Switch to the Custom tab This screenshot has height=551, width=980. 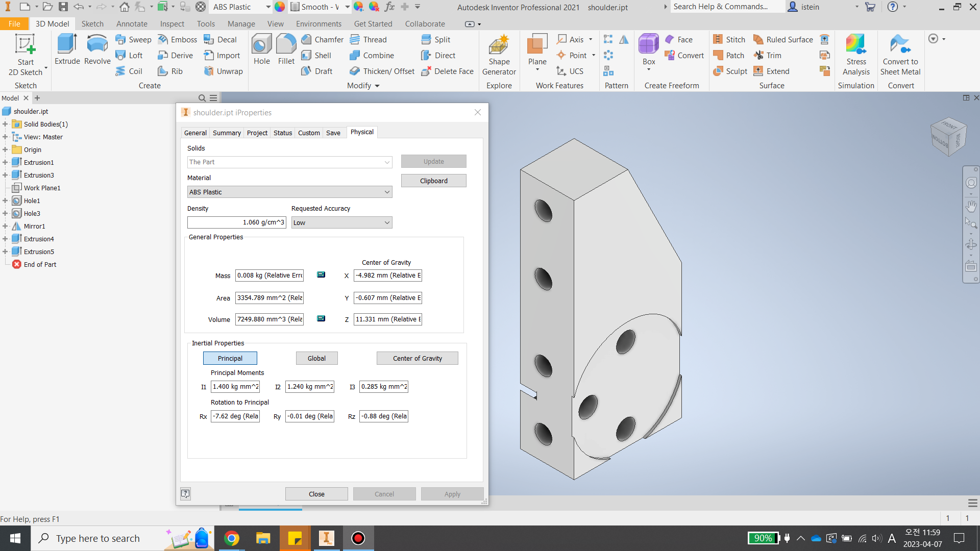coord(309,133)
